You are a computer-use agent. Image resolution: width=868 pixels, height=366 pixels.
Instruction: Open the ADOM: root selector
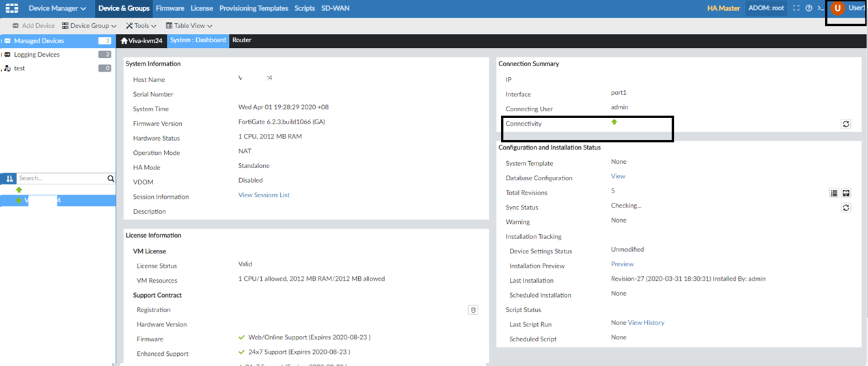tap(767, 8)
